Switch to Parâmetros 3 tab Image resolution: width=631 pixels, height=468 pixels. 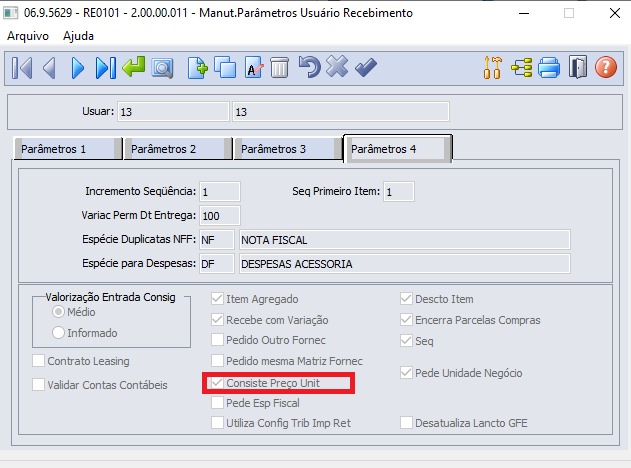click(288, 149)
